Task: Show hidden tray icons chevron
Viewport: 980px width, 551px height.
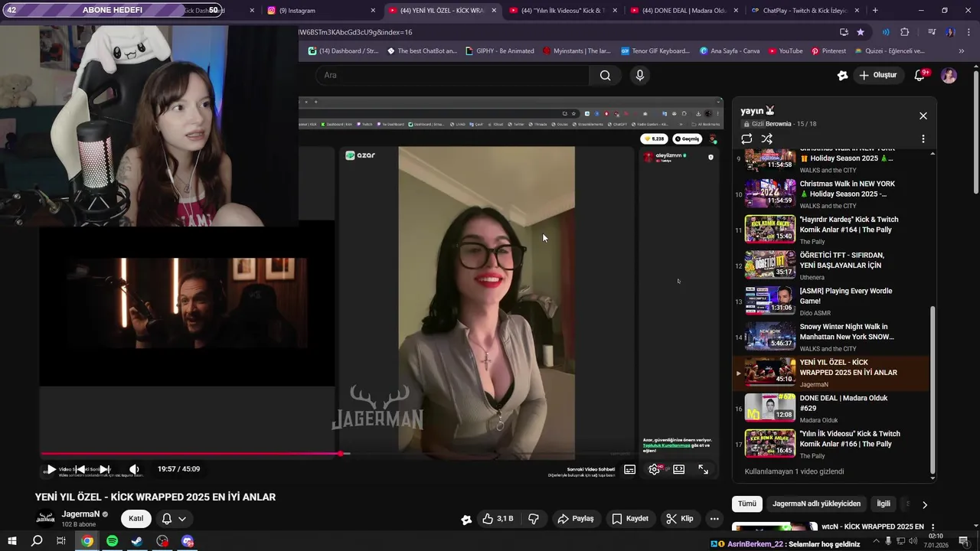Action: (x=876, y=541)
